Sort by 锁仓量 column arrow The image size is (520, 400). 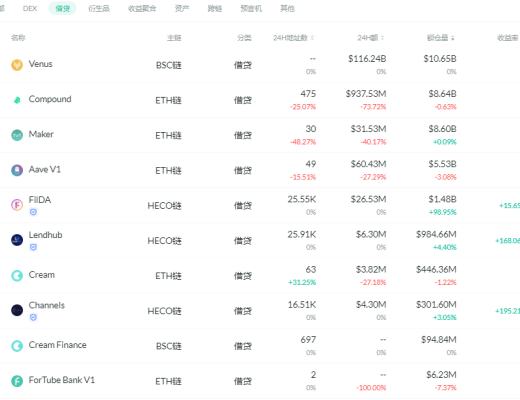pyautogui.click(x=453, y=38)
